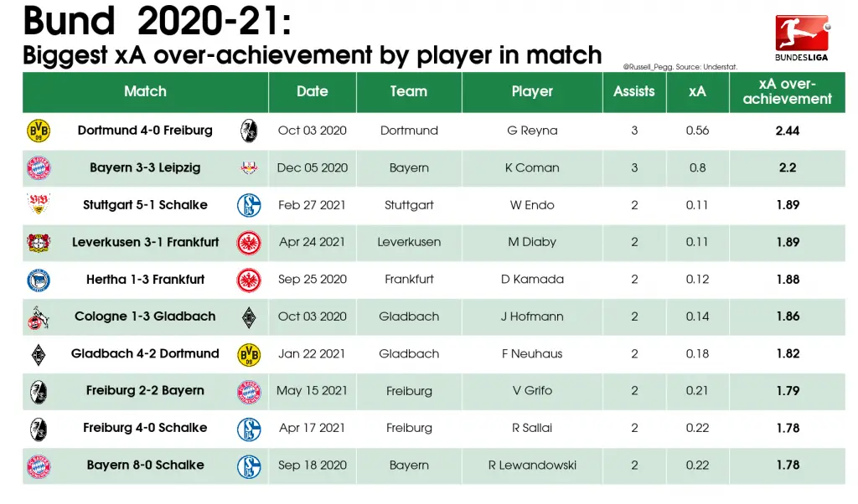Click the Player column header
The height and width of the screenshot is (504, 858).
pyautogui.click(x=532, y=91)
